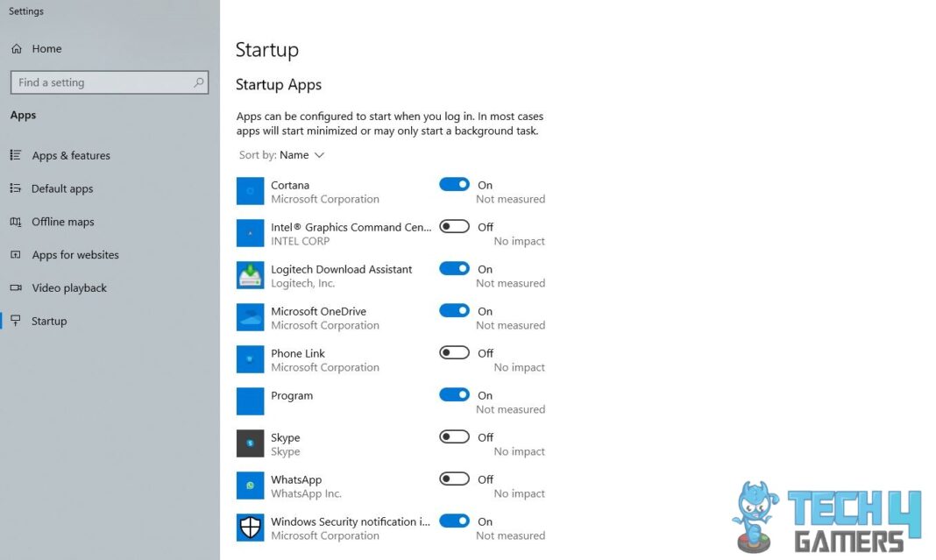Click the Logitech Download Assistant app icon
936x560 pixels.
250,275
